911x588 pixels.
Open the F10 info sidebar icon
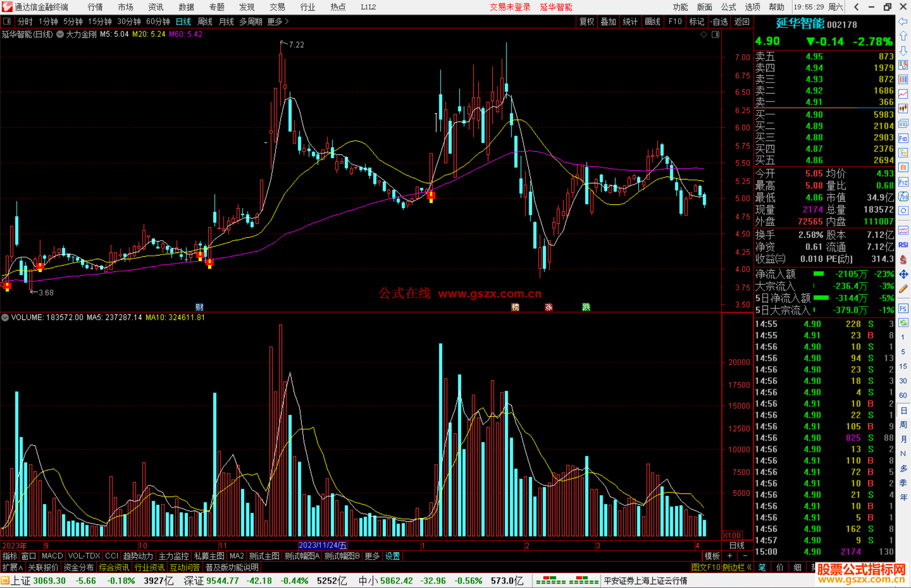click(x=903, y=138)
